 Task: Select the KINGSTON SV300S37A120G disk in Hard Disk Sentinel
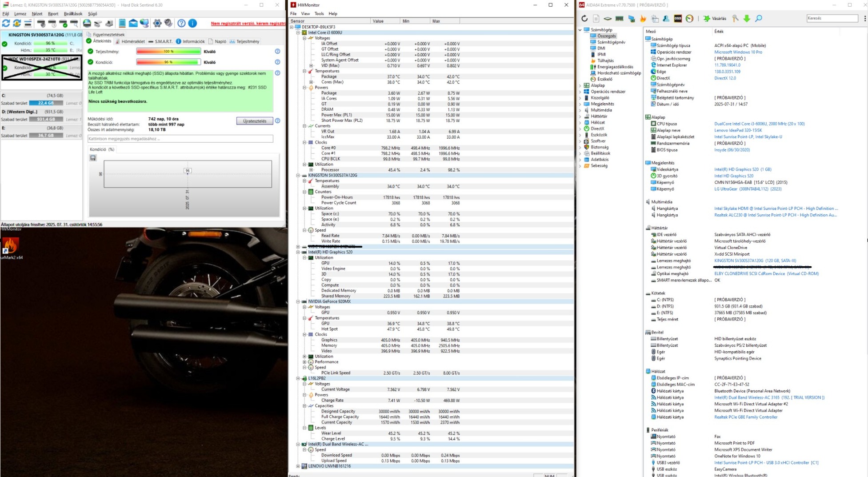click(41, 42)
